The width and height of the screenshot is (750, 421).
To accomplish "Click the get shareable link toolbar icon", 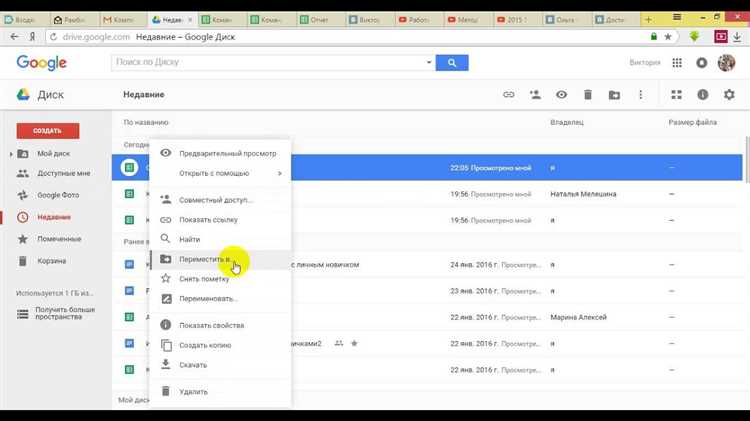I will (508, 95).
